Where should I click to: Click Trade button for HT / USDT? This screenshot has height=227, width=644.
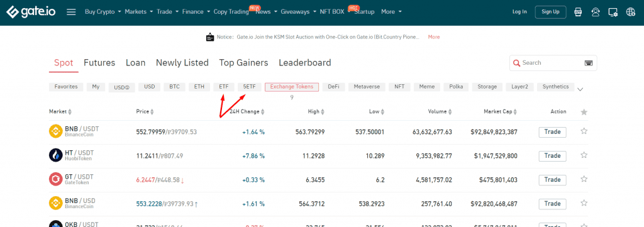pyautogui.click(x=552, y=156)
